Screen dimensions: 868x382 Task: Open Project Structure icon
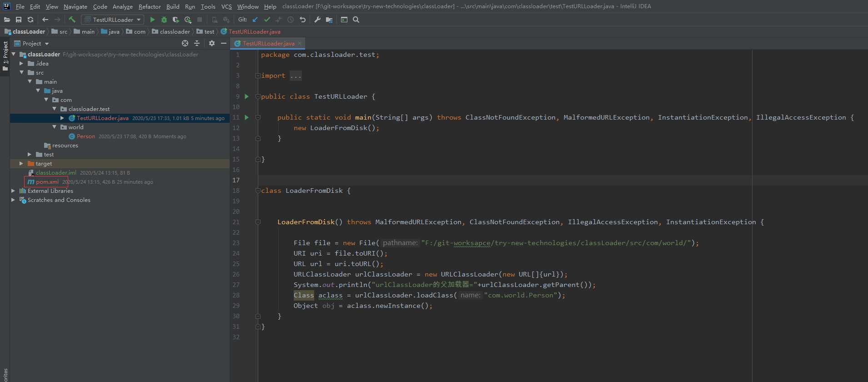(x=329, y=20)
